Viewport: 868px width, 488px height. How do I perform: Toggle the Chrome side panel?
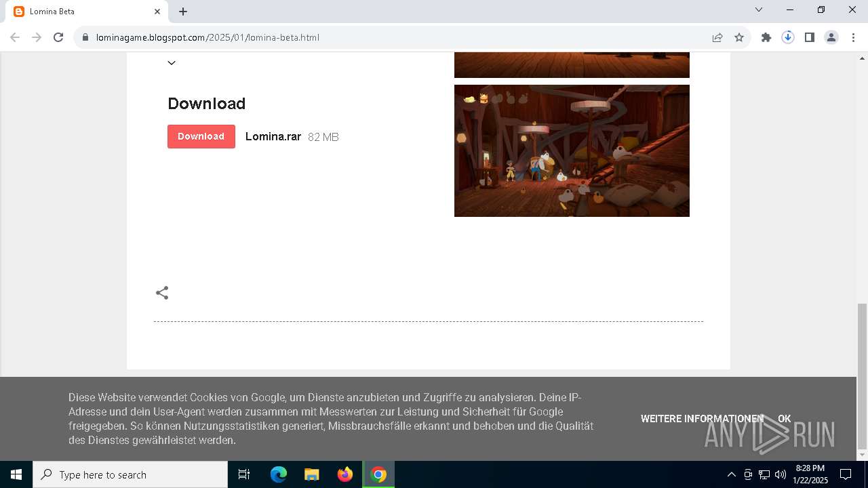(810, 37)
